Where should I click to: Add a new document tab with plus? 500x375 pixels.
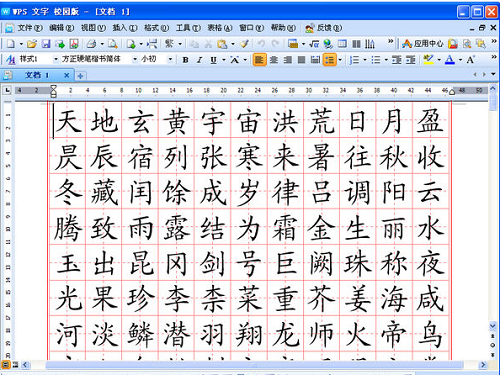(x=80, y=76)
